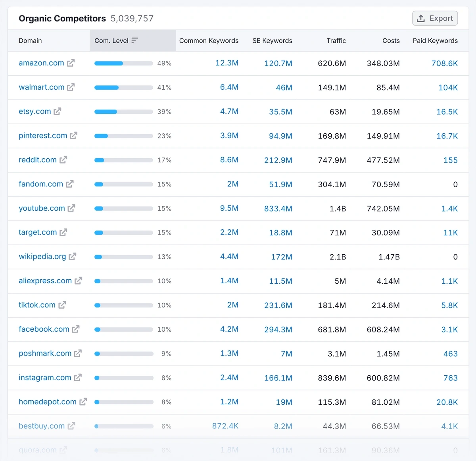This screenshot has width=476, height=461.
Task: View tiktok.com paid keywords 5.8K
Action: click(449, 305)
